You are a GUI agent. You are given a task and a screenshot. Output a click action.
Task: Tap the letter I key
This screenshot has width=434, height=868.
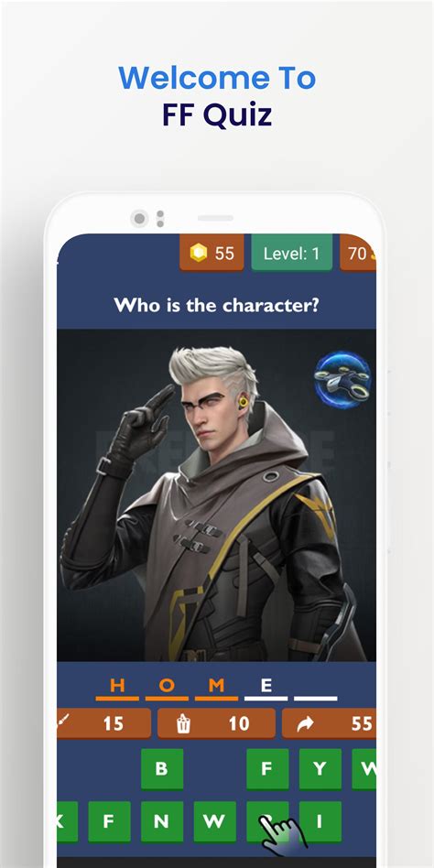320,821
